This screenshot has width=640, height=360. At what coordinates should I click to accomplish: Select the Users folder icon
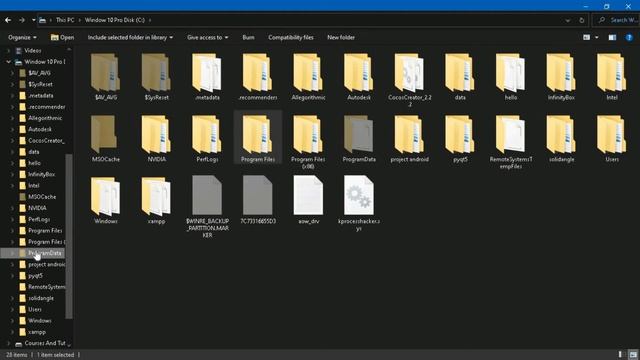[x=612, y=134]
